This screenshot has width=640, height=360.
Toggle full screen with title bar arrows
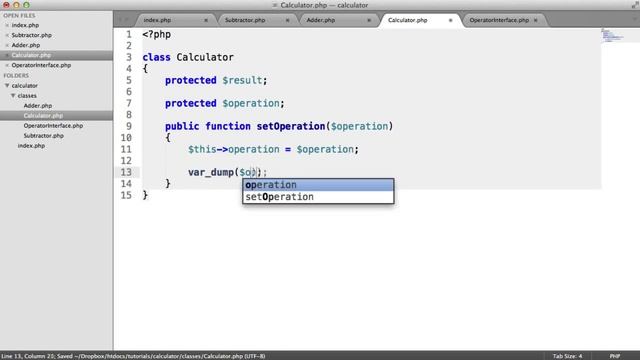pos(635,5)
